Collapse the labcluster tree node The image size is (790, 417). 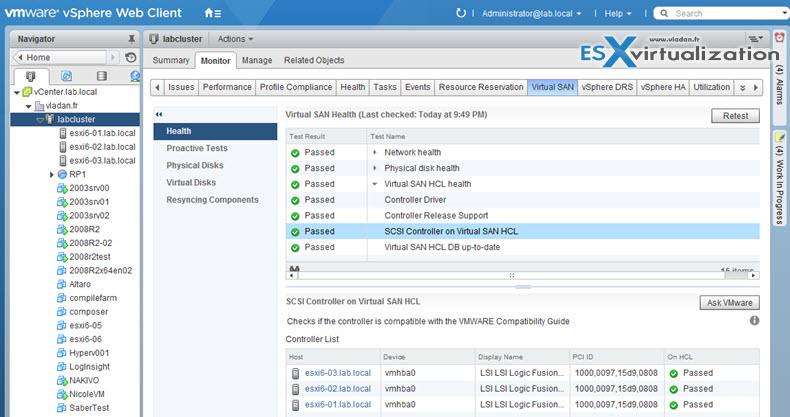coord(39,119)
